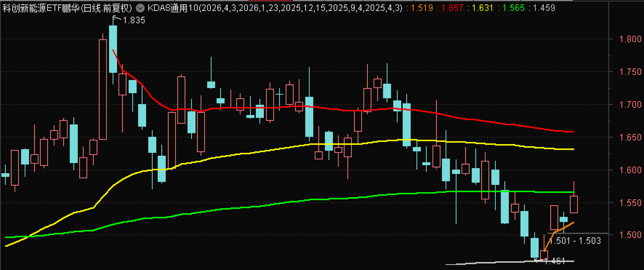The image size is (644, 270).
Task: Click the 1.550 price axis label
Action: (629, 202)
